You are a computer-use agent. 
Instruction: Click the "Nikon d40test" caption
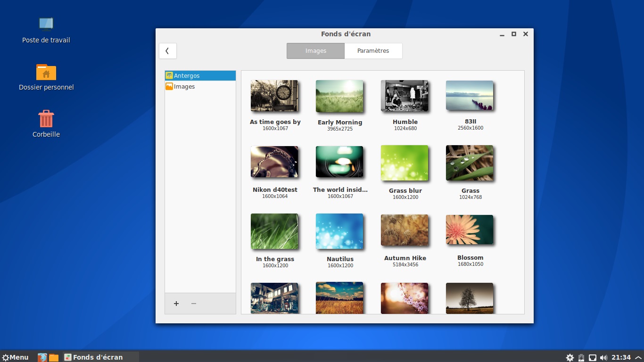click(x=275, y=190)
